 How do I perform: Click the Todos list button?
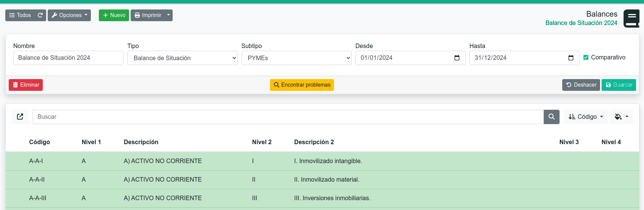pos(20,15)
